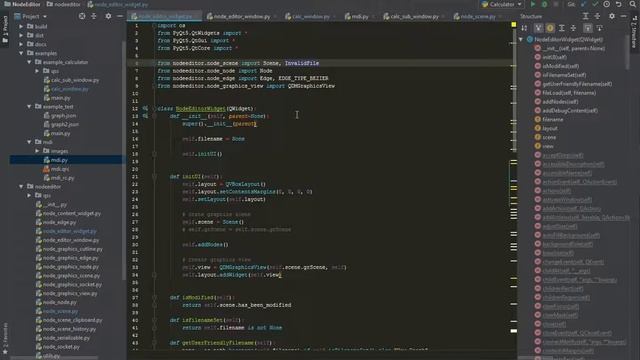Image resolution: width=640 pixels, height=360 pixels.
Task: Switch to node_scene.py editor tab
Action: [478, 16]
